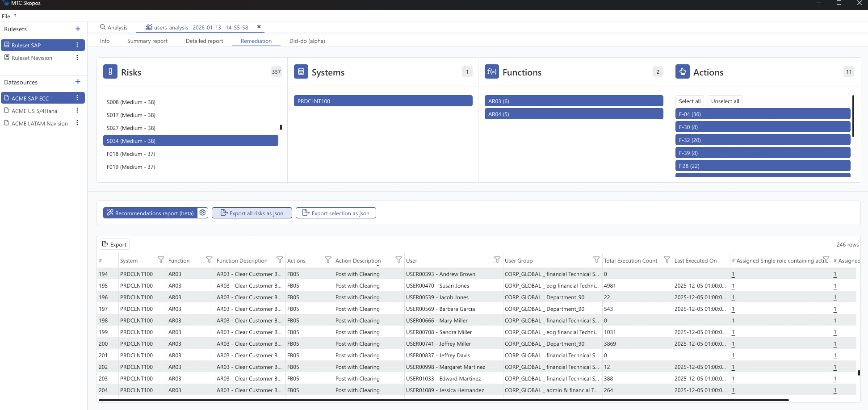Click Select all in the Actions panel
This screenshot has width=868, height=410.
pyautogui.click(x=689, y=100)
